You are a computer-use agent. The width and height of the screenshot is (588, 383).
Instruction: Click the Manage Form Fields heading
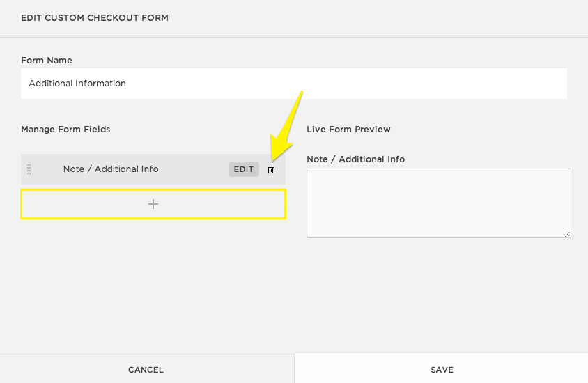coord(65,129)
